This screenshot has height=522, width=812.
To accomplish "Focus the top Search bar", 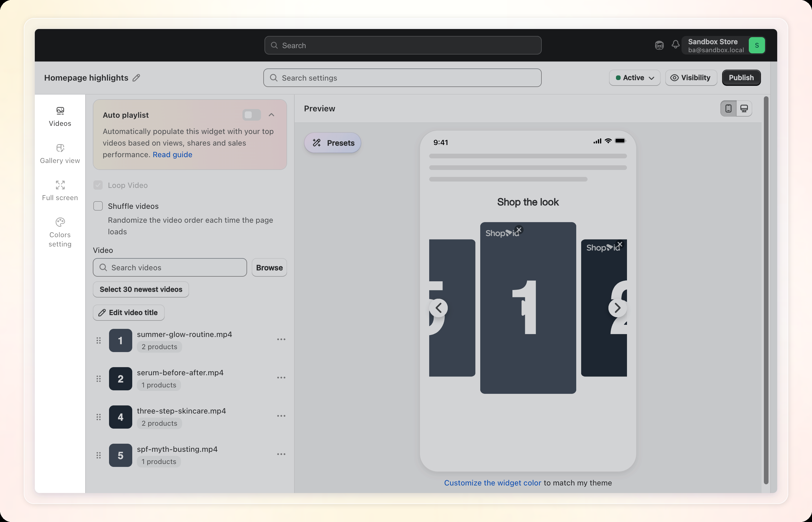I will [x=403, y=46].
